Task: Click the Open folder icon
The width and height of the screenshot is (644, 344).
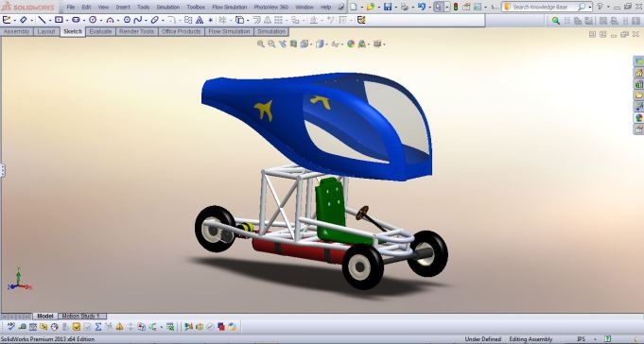Action: click(x=371, y=7)
